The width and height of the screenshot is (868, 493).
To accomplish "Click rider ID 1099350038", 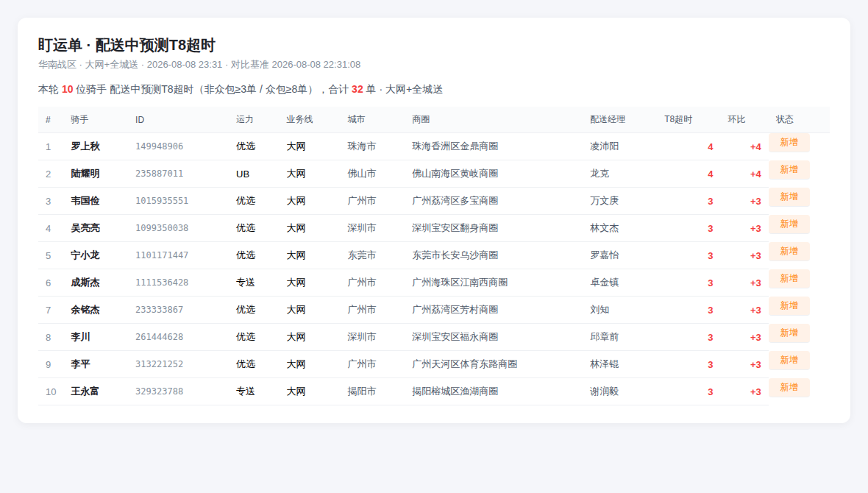I will click(162, 227).
